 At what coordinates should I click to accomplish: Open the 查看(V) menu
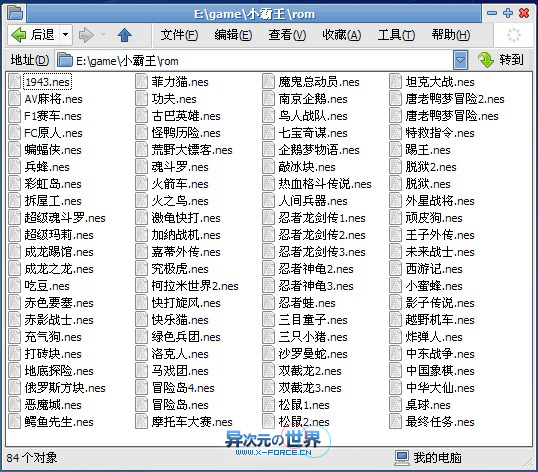coord(287,35)
